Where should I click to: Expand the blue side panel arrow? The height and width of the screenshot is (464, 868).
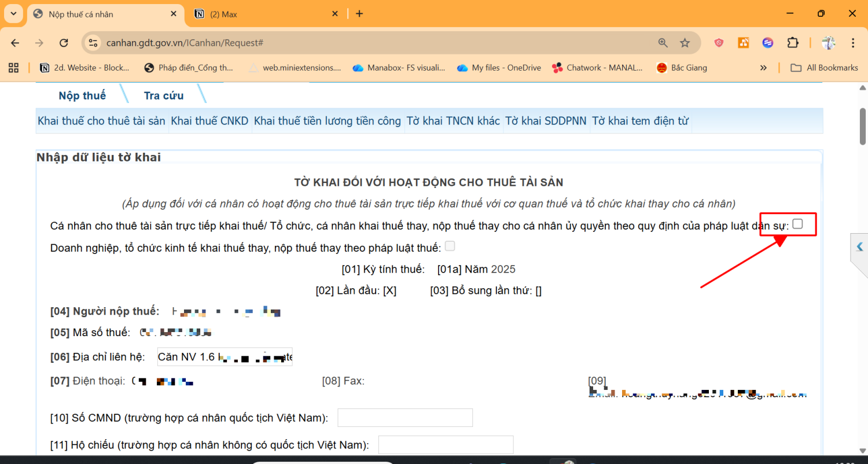tap(859, 247)
